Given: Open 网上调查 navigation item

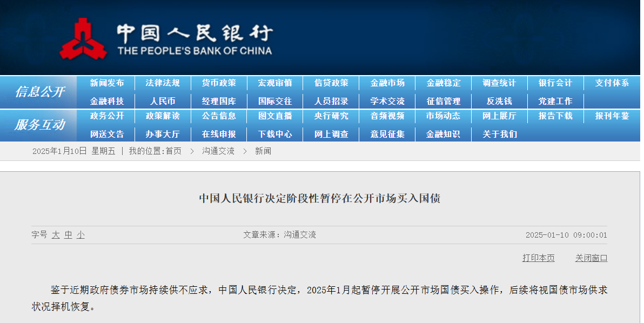Looking at the screenshot, I should coord(331,134).
